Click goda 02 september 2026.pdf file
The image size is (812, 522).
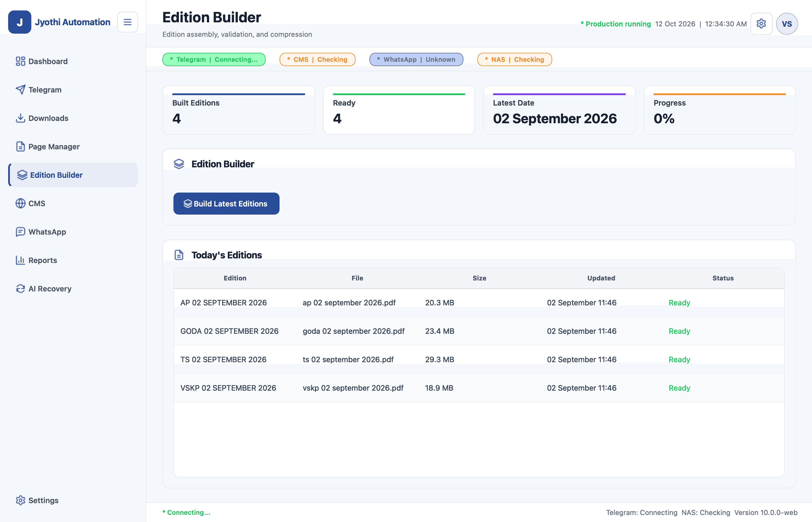pos(354,331)
